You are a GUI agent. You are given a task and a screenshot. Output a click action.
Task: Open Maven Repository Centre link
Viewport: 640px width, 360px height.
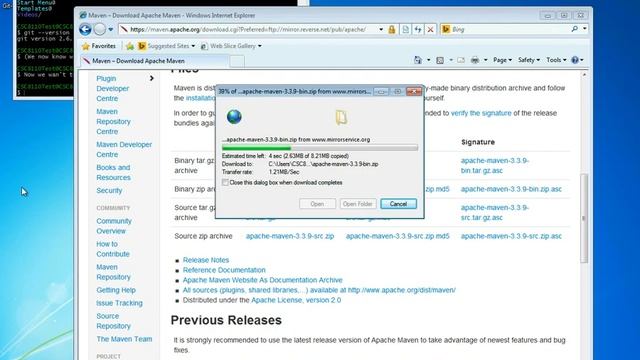pyautogui.click(x=113, y=121)
